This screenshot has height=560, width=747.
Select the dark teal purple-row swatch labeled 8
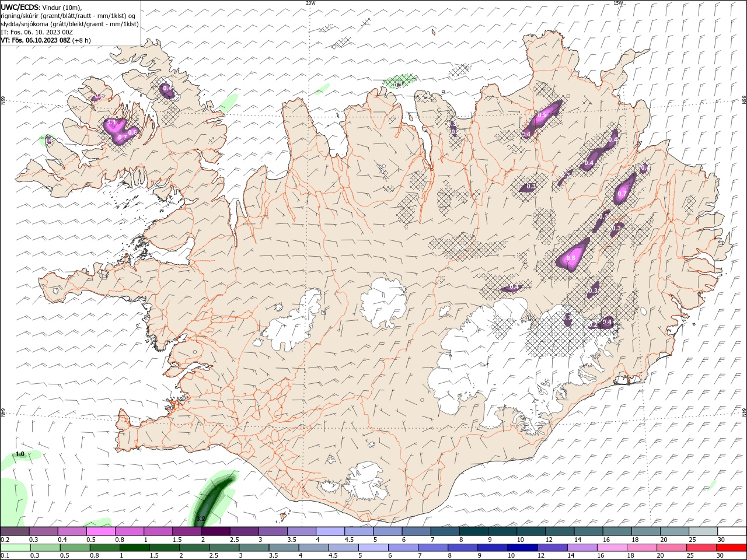pyautogui.click(x=474, y=531)
